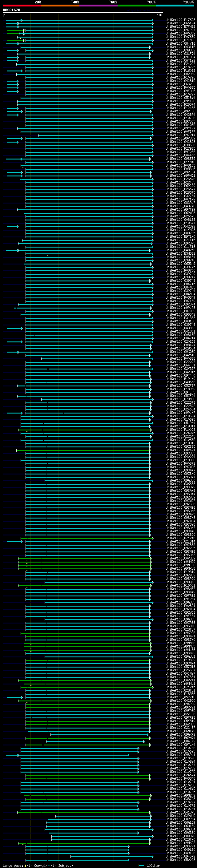Click the UniRef100_P08474 label
The height and width of the screenshot is (868, 197).
click(x=180, y=345)
